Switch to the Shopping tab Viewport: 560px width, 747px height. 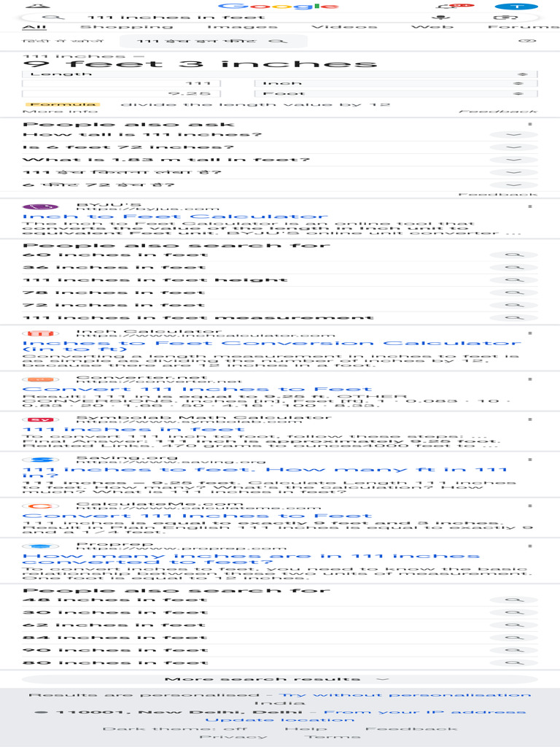point(126,27)
